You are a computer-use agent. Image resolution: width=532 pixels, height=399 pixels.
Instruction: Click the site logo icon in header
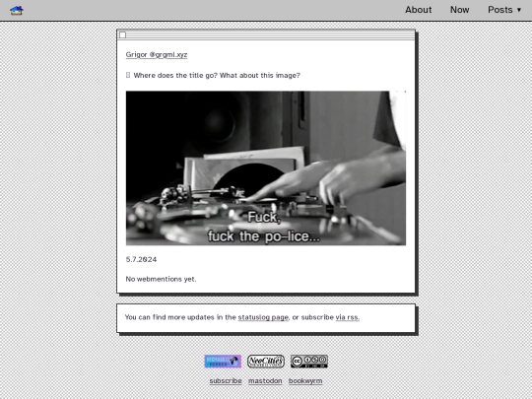coord(17,11)
